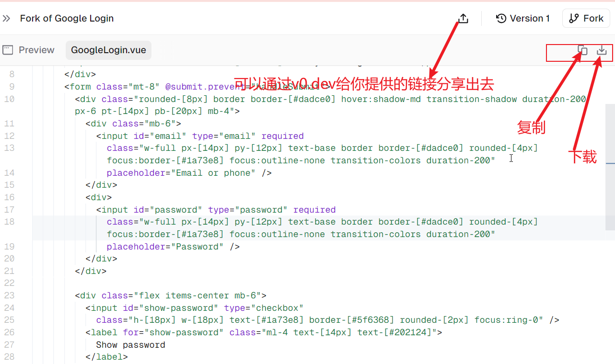Click the version history clock icon
Viewport: 615px width, 364px height.
click(x=501, y=18)
